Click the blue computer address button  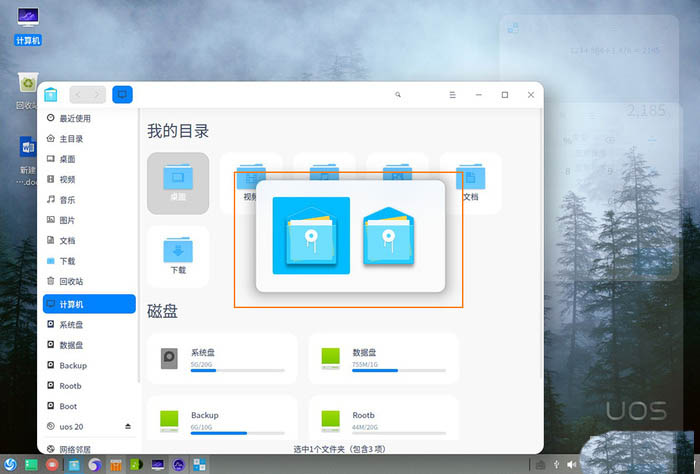click(x=122, y=95)
